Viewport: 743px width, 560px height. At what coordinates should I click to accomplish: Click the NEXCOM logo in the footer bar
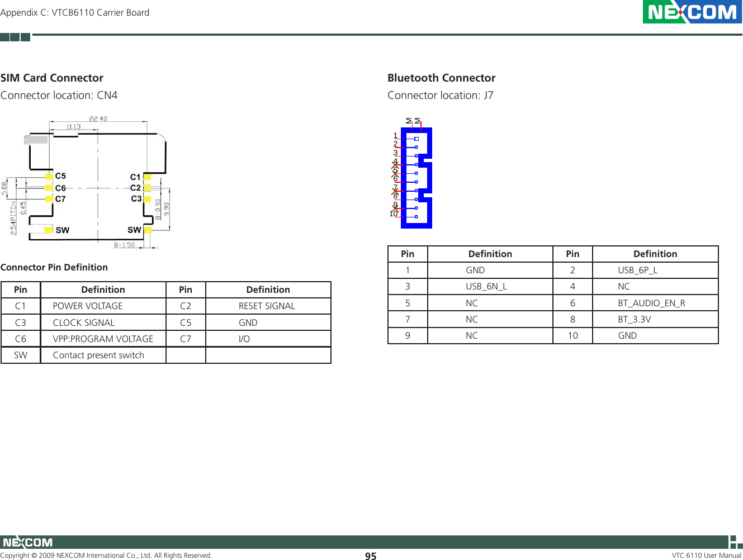pyautogui.click(x=27, y=542)
